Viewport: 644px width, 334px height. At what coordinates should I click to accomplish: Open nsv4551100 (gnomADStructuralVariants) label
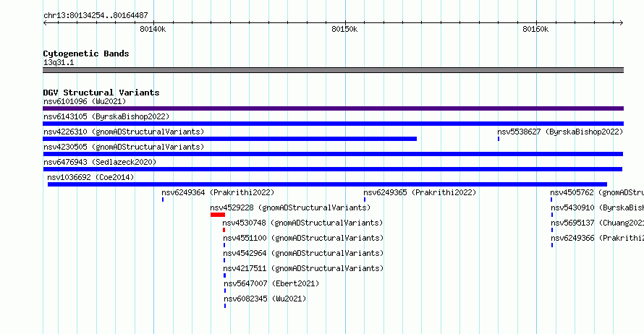click(x=303, y=238)
